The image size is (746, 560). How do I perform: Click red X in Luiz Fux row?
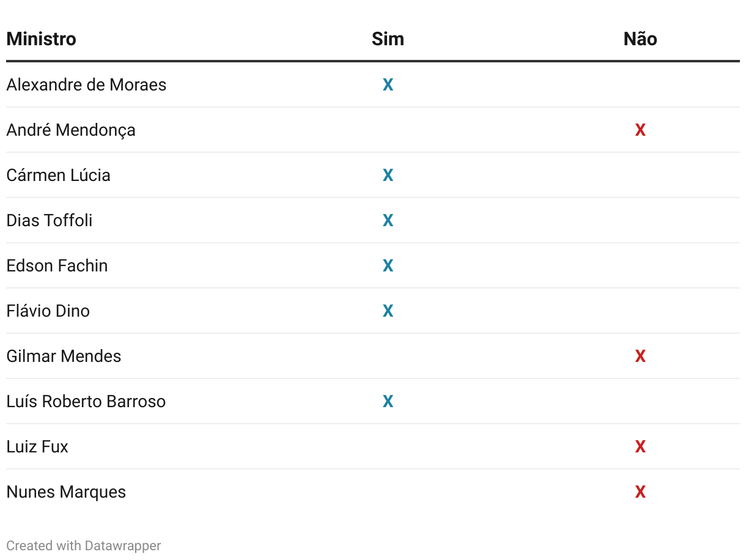(640, 447)
